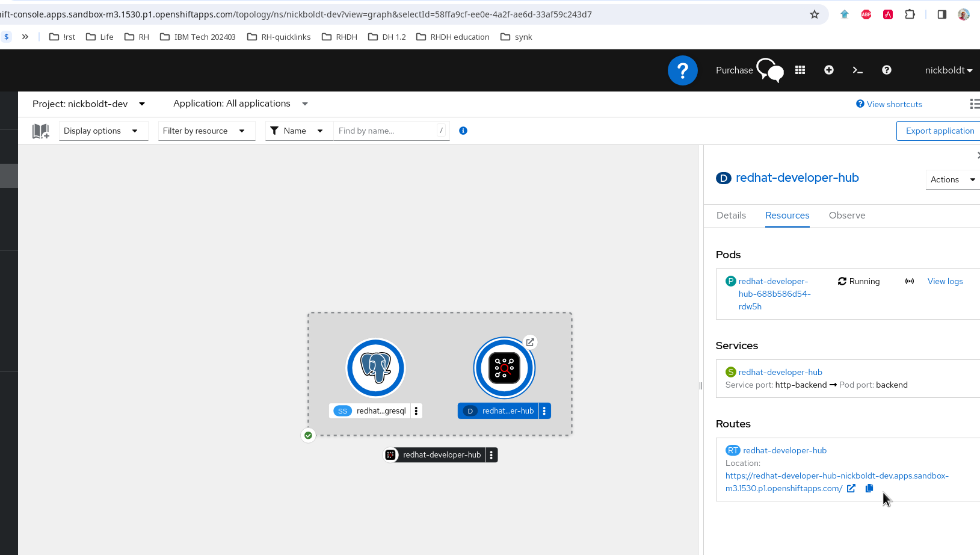Open the application launcher grid icon
The width and height of the screenshot is (980, 555).
click(800, 70)
